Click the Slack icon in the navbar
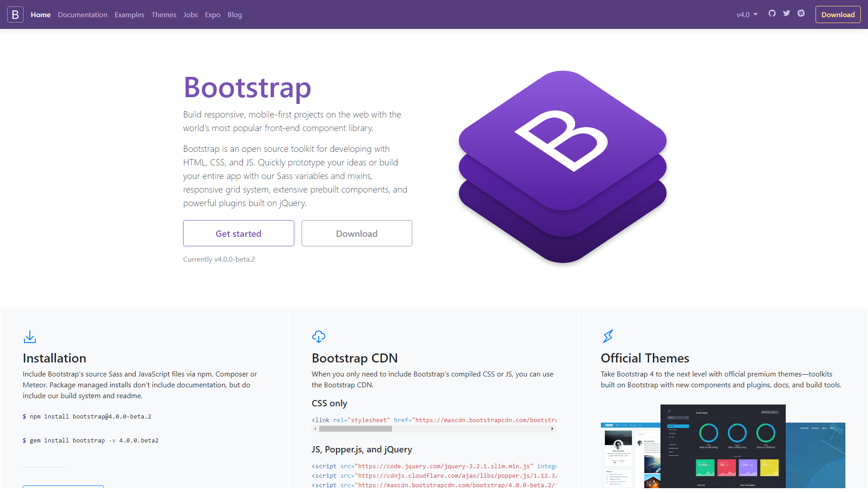This screenshot has width=868, height=494. click(x=801, y=14)
